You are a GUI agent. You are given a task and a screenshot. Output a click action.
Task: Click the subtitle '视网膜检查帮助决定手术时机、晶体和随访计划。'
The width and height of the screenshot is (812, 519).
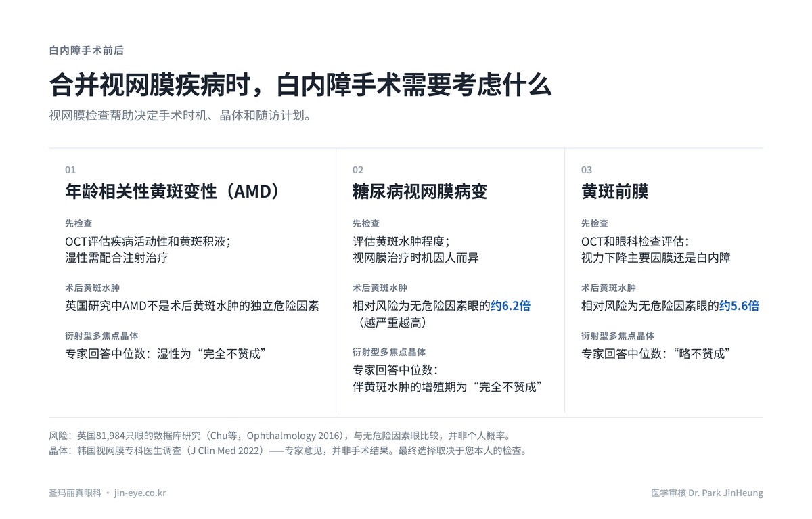180,115
